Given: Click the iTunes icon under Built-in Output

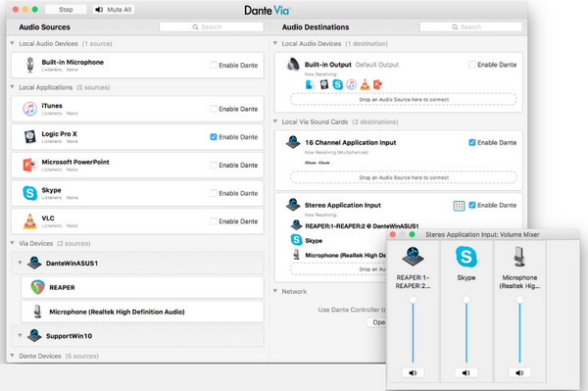Looking at the screenshot, I should pos(352,84).
